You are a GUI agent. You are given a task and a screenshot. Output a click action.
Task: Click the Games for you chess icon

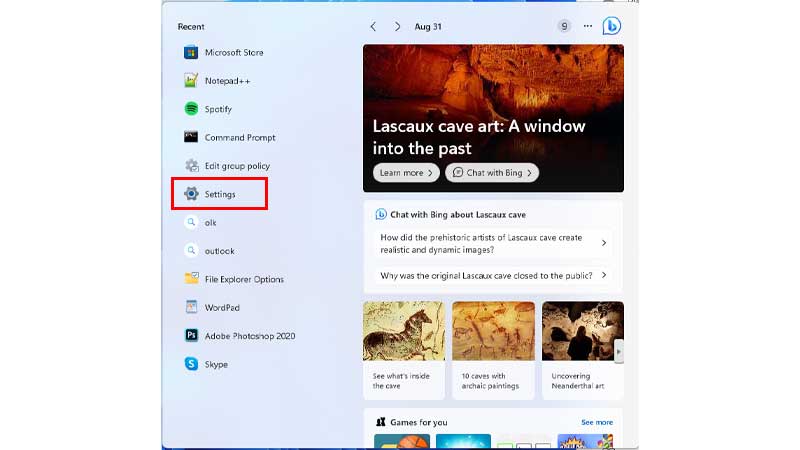coord(381,422)
